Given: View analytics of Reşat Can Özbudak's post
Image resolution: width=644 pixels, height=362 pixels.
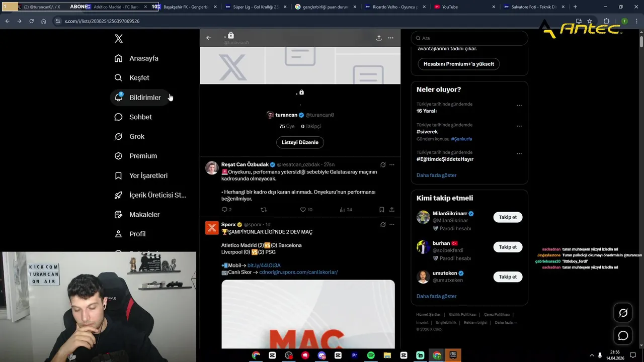Looking at the screenshot, I should click(346, 210).
